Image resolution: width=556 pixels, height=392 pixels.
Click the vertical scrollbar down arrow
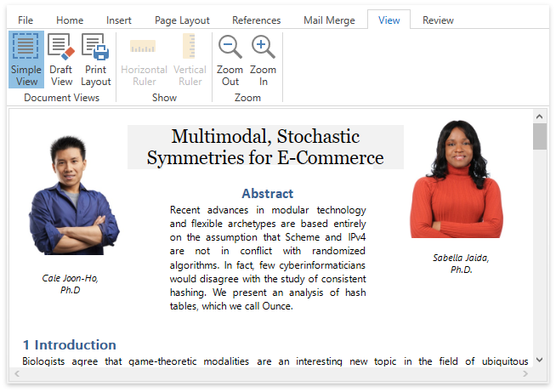539,360
